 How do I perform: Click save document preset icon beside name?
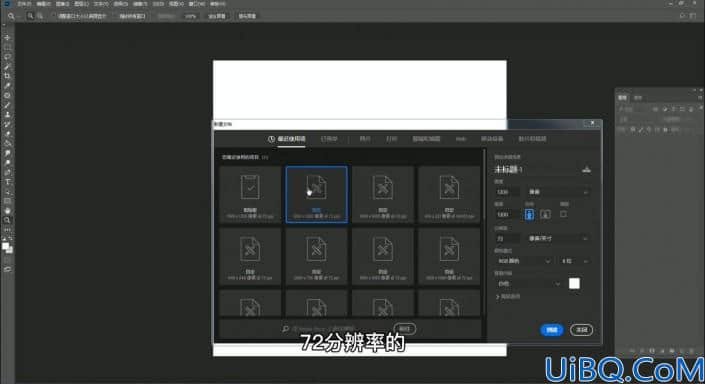point(586,170)
